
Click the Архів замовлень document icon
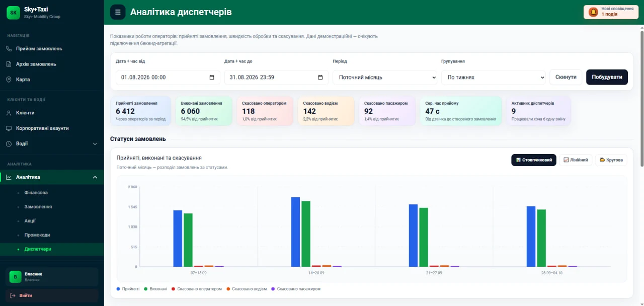coord(9,64)
